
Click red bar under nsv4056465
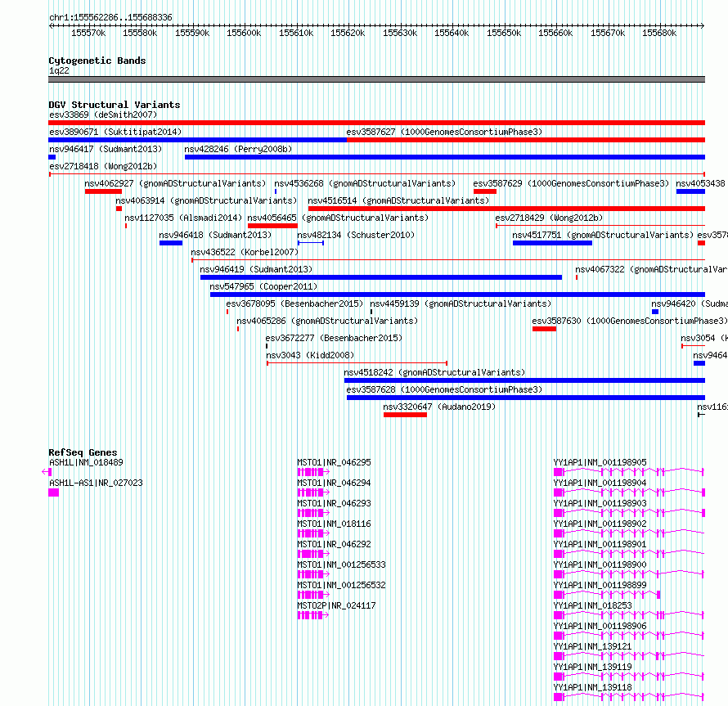coord(273,226)
